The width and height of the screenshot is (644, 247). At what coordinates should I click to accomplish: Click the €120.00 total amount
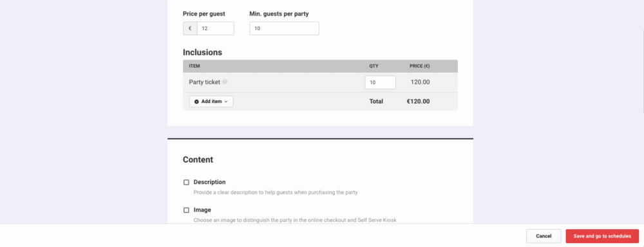pos(418,102)
